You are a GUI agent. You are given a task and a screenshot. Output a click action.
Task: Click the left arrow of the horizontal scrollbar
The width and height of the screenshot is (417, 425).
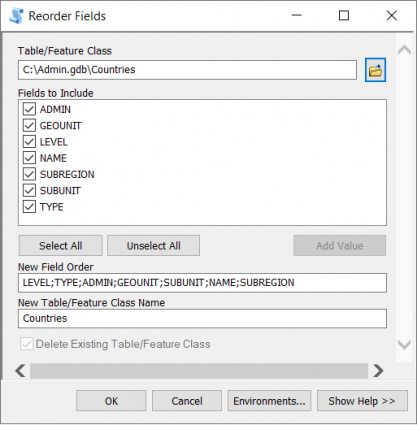point(20,371)
